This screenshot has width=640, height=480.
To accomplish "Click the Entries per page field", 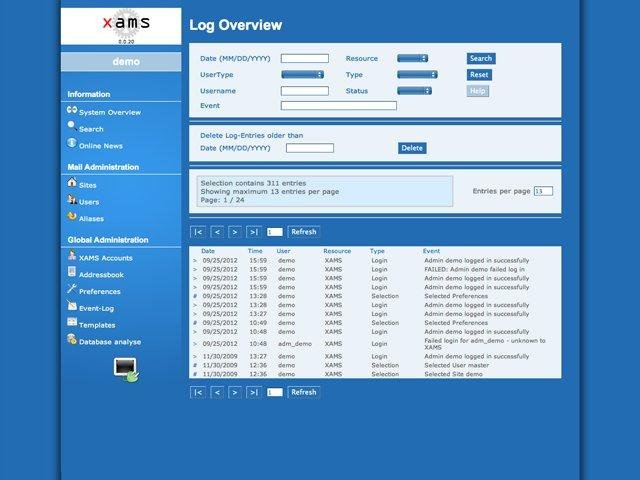I will (x=543, y=191).
